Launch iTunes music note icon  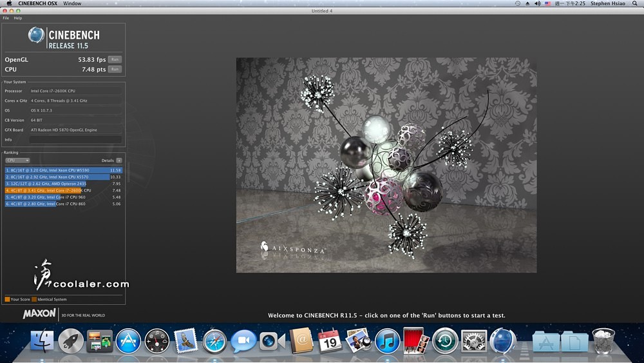click(x=387, y=341)
